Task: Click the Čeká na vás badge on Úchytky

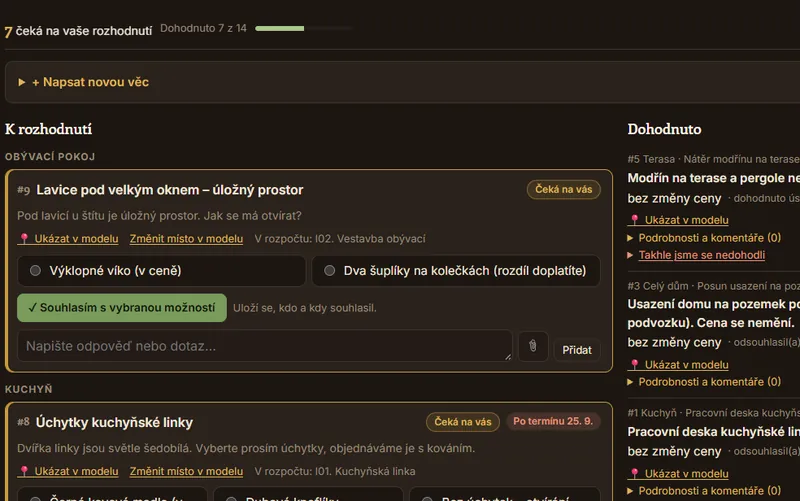Action: (463, 422)
